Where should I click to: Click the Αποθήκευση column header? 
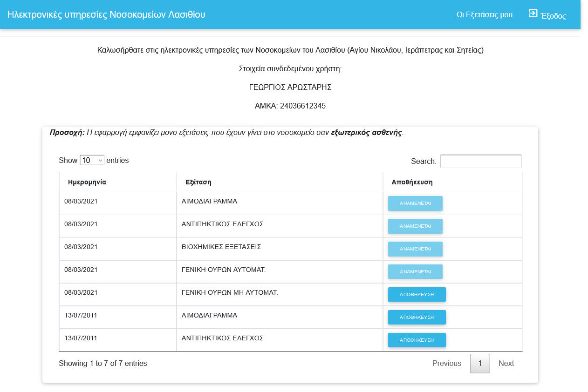[x=412, y=182]
